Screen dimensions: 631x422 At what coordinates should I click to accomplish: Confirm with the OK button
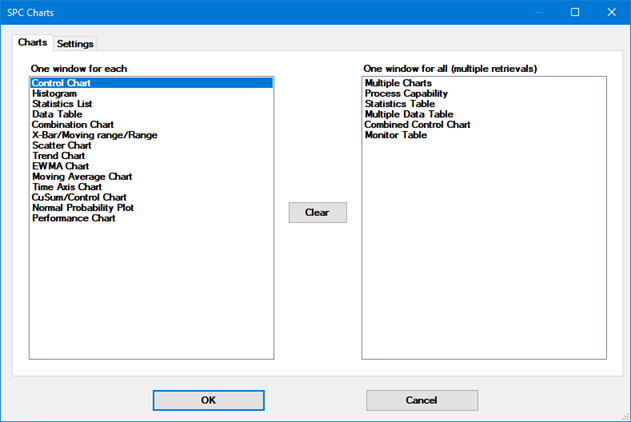click(208, 400)
